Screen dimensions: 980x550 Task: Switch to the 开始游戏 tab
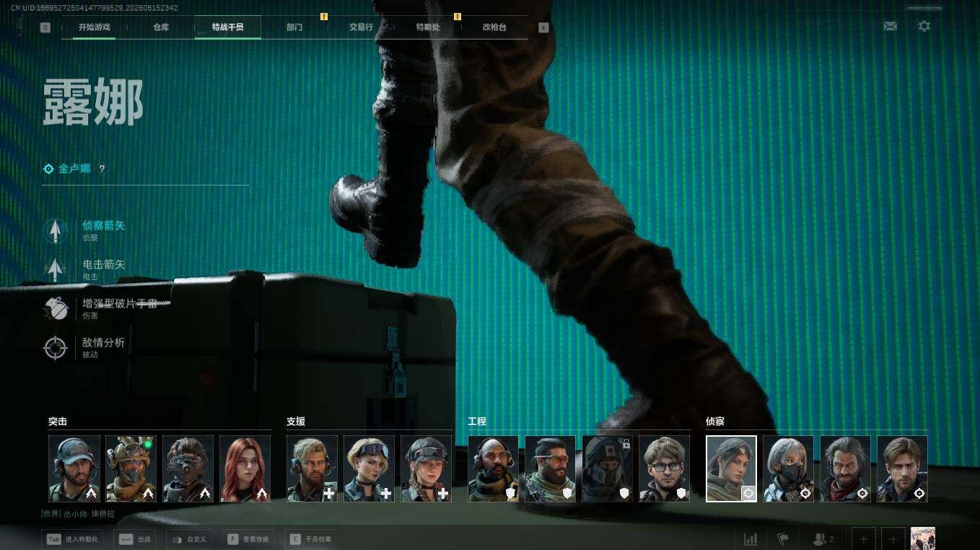94,27
